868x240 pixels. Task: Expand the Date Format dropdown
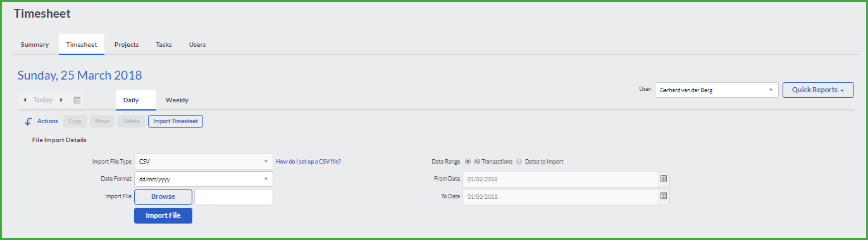(x=203, y=179)
